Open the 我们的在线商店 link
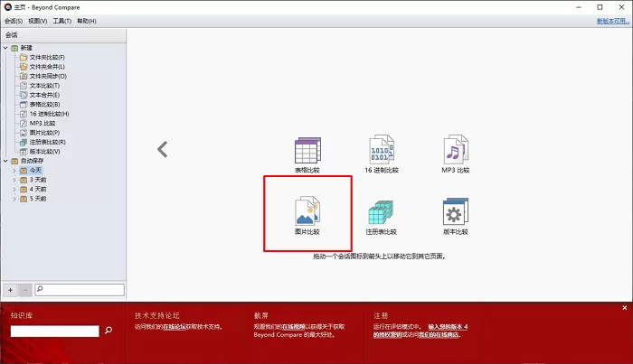The width and height of the screenshot is (633, 364). [439, 334]
